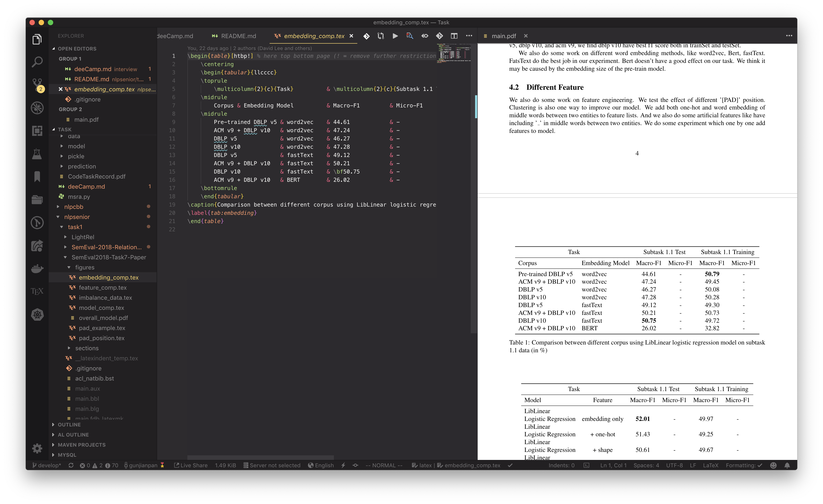Click the git file history icon beside split editor
This screenshot has height=504, width=823.
point(439,36)
